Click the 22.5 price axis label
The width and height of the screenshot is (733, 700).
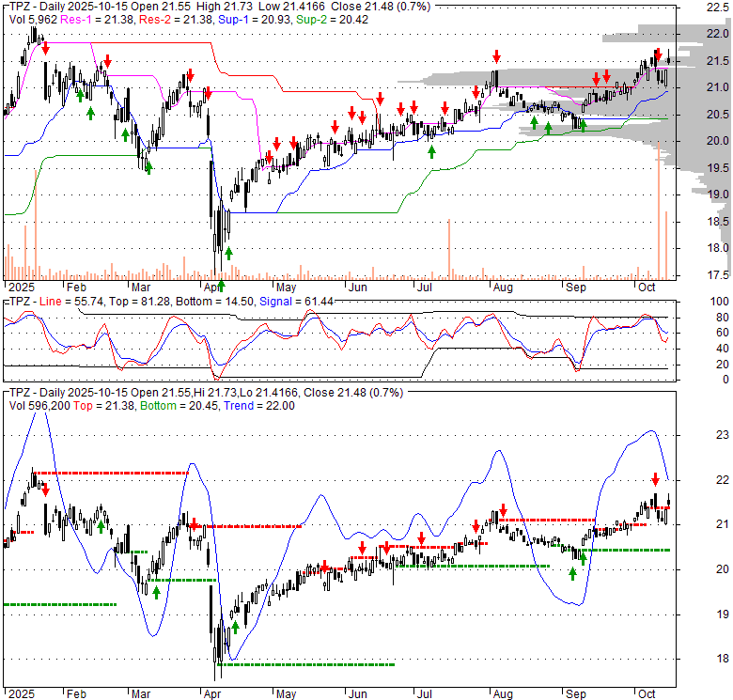pos(718,7)
